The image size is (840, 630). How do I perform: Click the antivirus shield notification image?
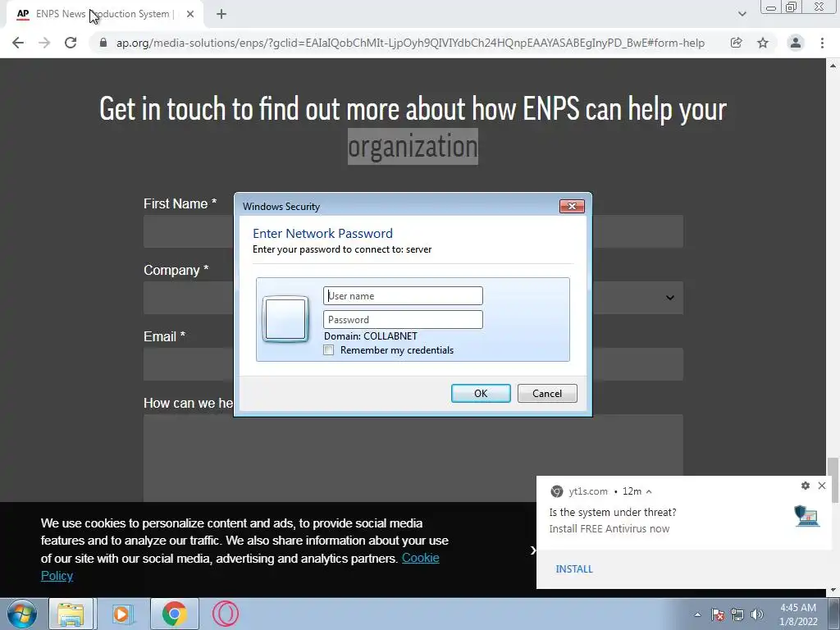point(807,516)
